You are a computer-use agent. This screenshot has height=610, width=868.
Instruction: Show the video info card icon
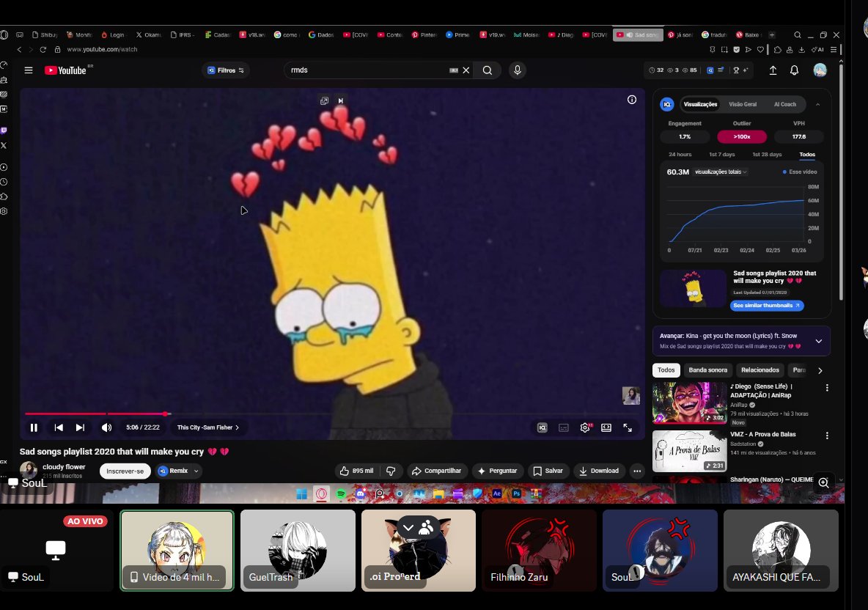(632, 100)
